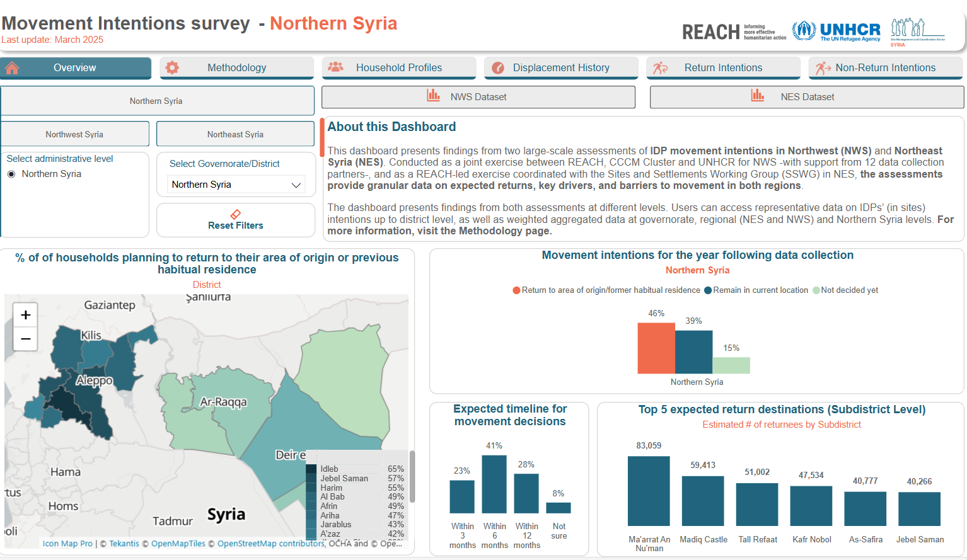Zoom out on the map
Screen dimensions: 967x560
pos(26,339)
